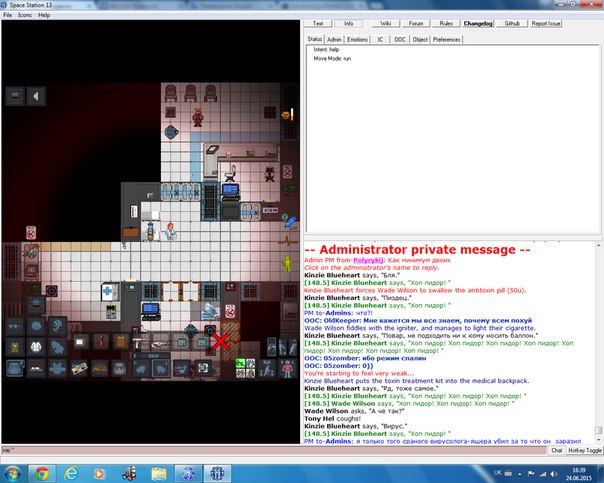This screenshot has height=483, width=604.
Task: Click the pulse health monitor icon
Action: (x=288, y=242)
